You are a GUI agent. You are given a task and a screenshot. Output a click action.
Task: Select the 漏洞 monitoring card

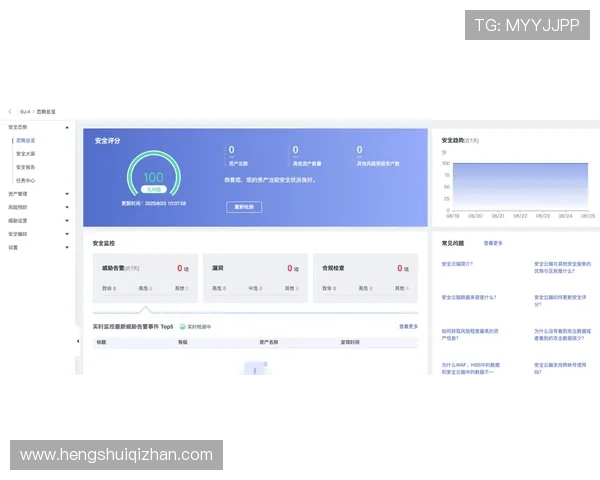pyautogui.click(x=255, y=278)
